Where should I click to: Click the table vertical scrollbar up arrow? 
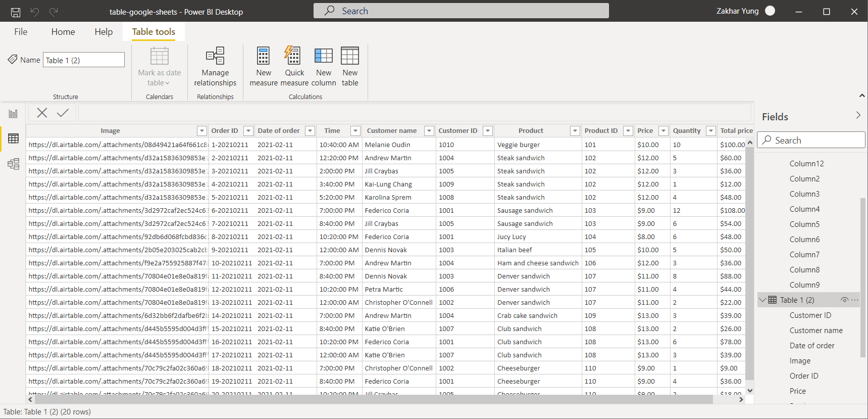pos(750,143)
